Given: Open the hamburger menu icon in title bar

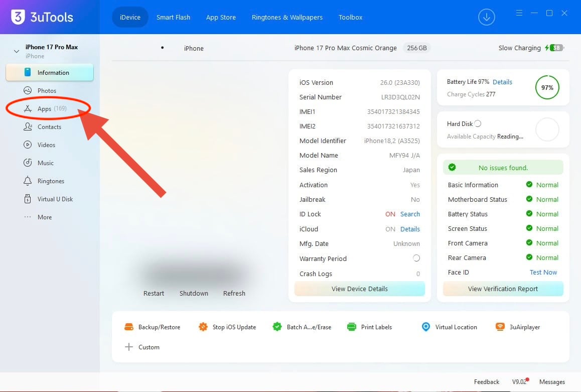Looking at the screenshot, I should (519, 13).
